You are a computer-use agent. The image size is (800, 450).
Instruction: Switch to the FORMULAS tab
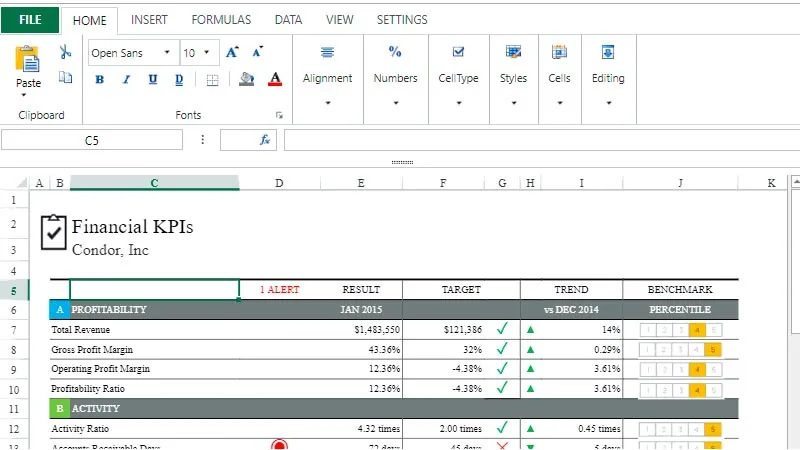(x=221, y=20)
